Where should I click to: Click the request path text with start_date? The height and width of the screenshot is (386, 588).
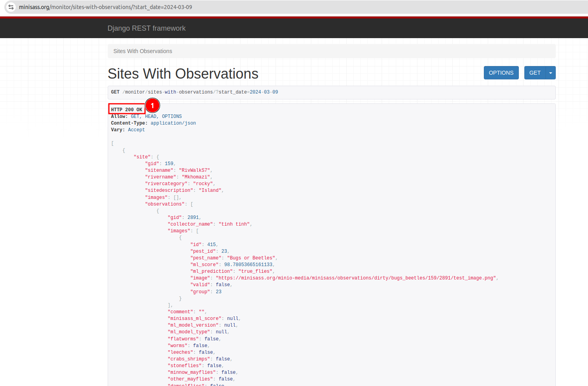click(200, 92)
